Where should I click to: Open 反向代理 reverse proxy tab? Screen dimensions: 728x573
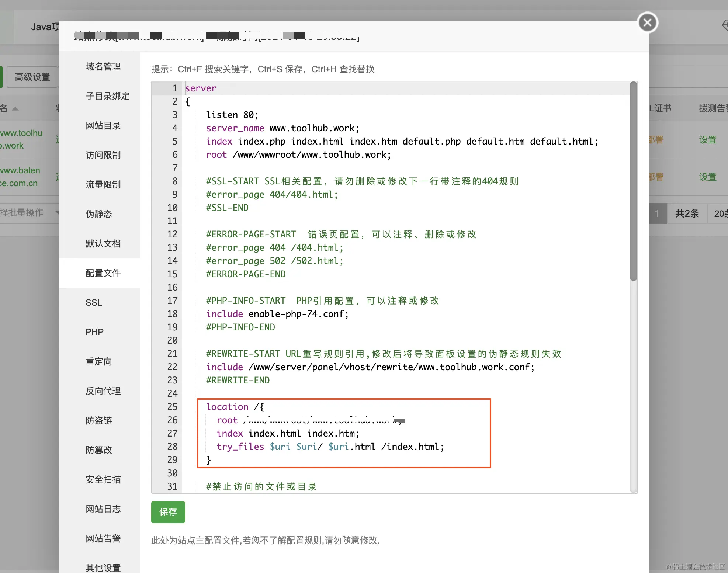click(x=103, y=391)
